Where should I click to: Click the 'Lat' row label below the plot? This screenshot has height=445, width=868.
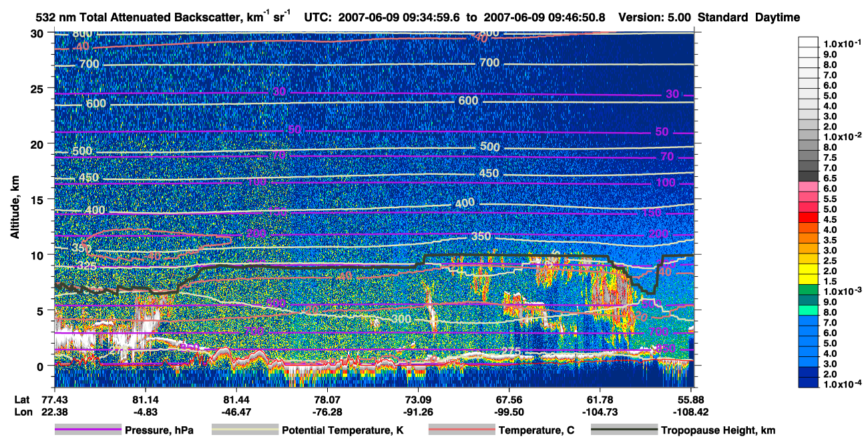[23, 400]
